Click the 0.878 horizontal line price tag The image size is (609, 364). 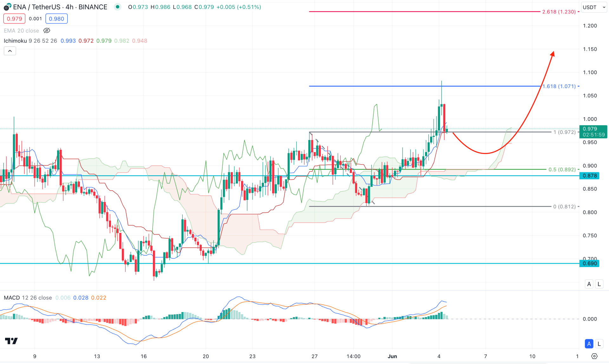[589, 176]
